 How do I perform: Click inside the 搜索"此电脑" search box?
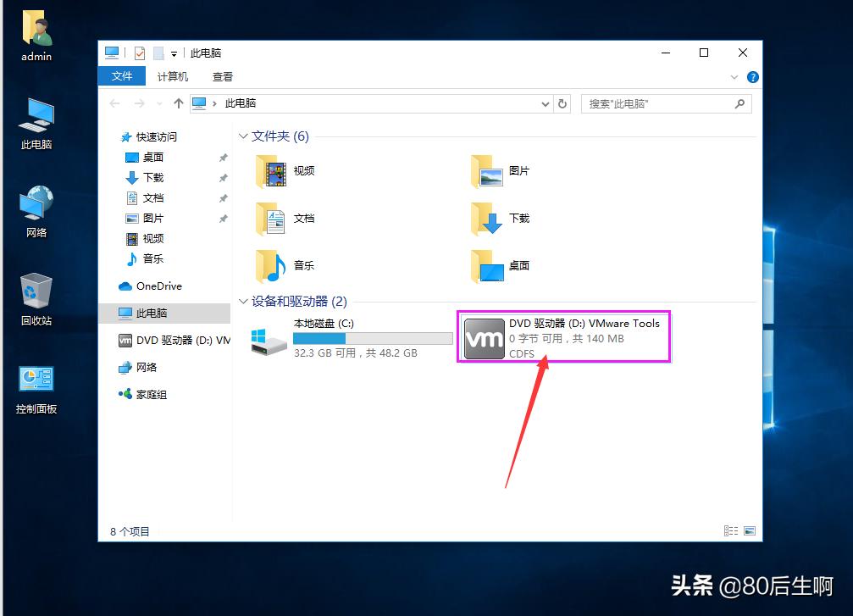click(x=661, y=103)
